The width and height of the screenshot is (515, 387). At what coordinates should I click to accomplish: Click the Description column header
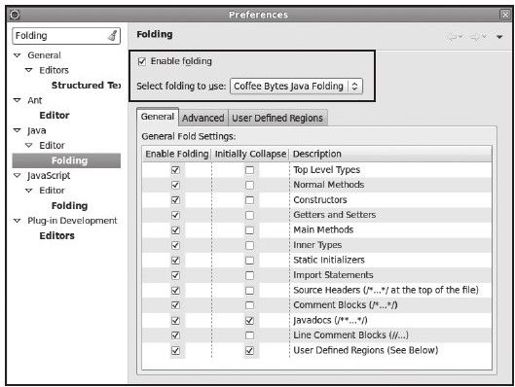(390, 154)
